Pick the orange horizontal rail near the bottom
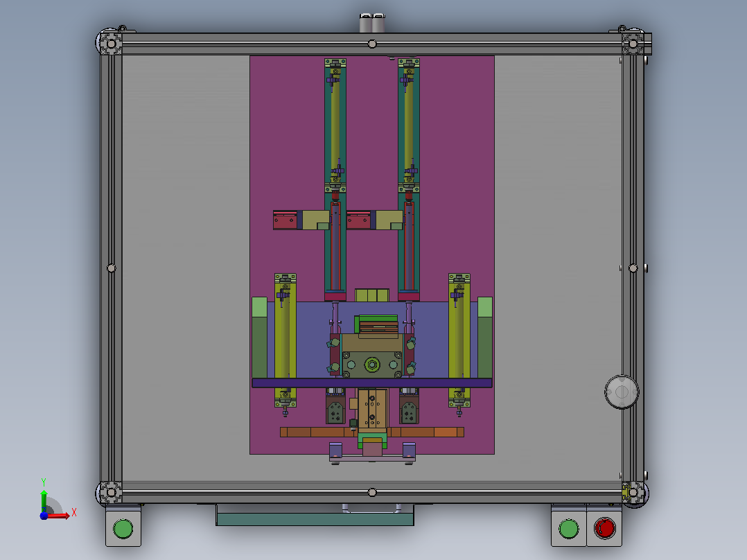Image resolution: width=747 pixels, height=560 pixels. click(x=372, y=432)
